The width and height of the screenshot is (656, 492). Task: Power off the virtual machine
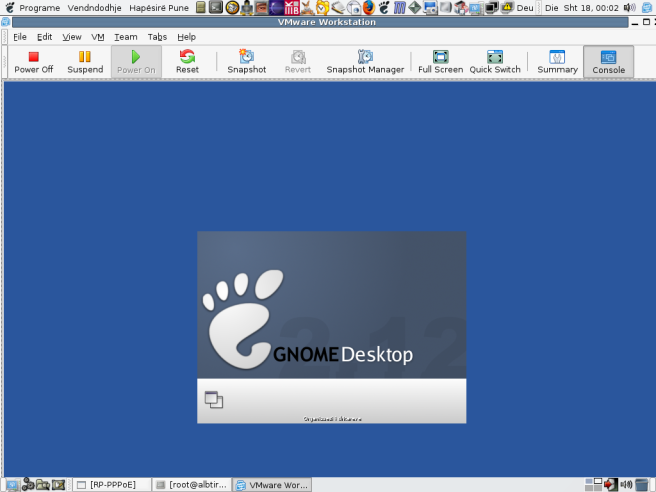[x=33, y=62]
